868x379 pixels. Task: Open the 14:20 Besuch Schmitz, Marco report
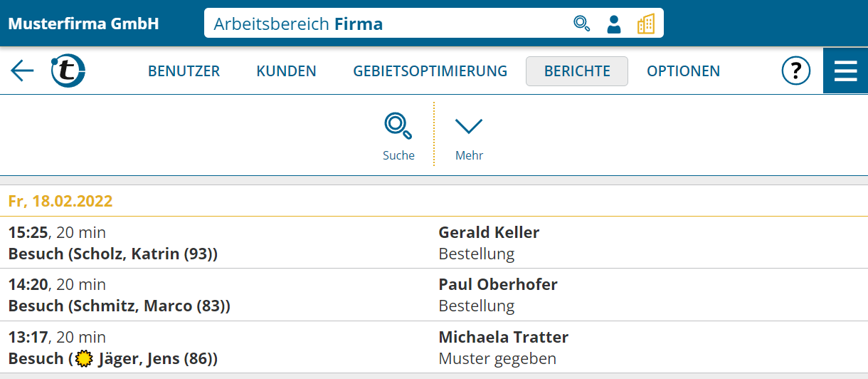(434, 295)
